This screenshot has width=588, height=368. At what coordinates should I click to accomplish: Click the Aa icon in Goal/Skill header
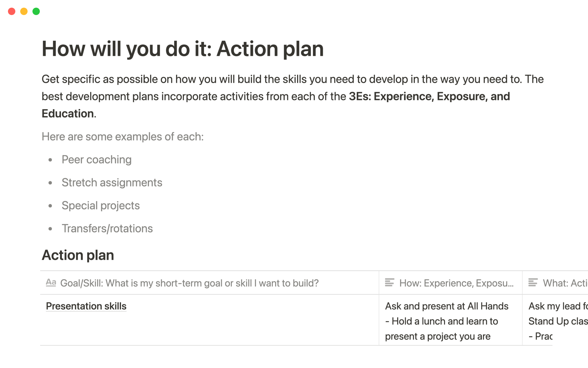(51, 282)
